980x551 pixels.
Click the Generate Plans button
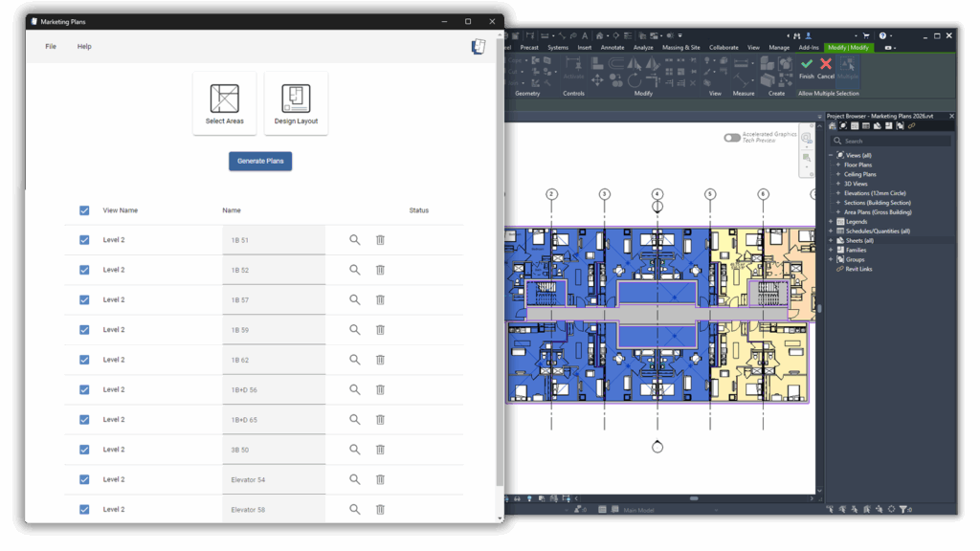pos(260,161)
